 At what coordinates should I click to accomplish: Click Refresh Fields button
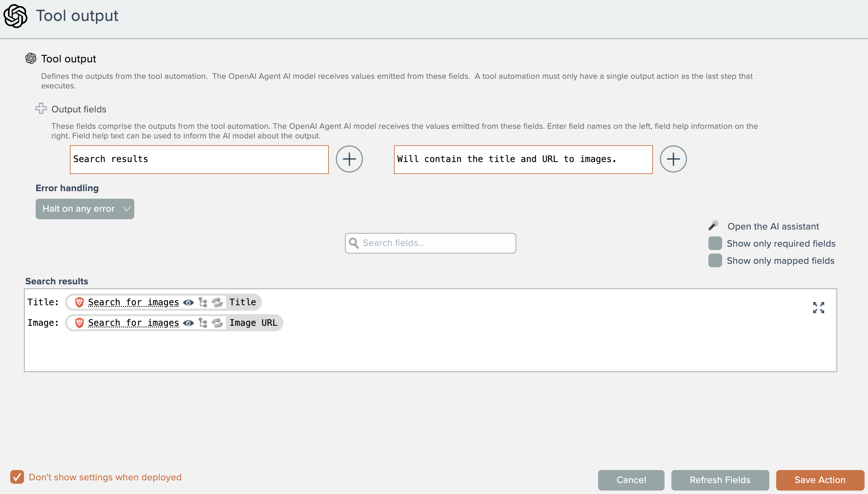coord(720,480)
